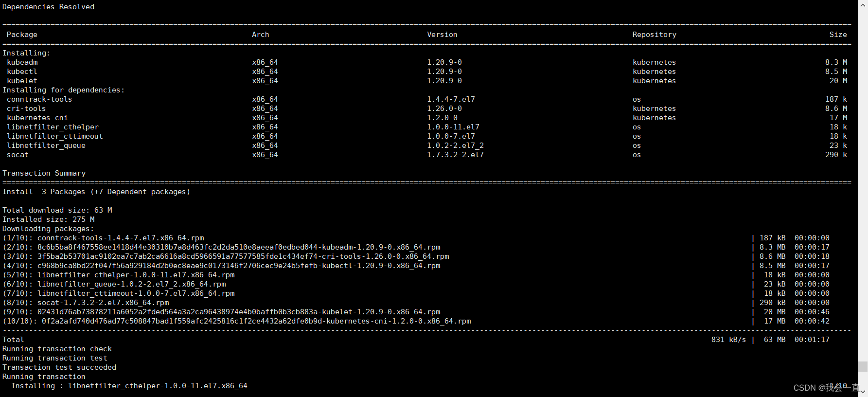Click the 'Package' column header
The height and width of the screenshot is (397, 868).
(22, 35)
